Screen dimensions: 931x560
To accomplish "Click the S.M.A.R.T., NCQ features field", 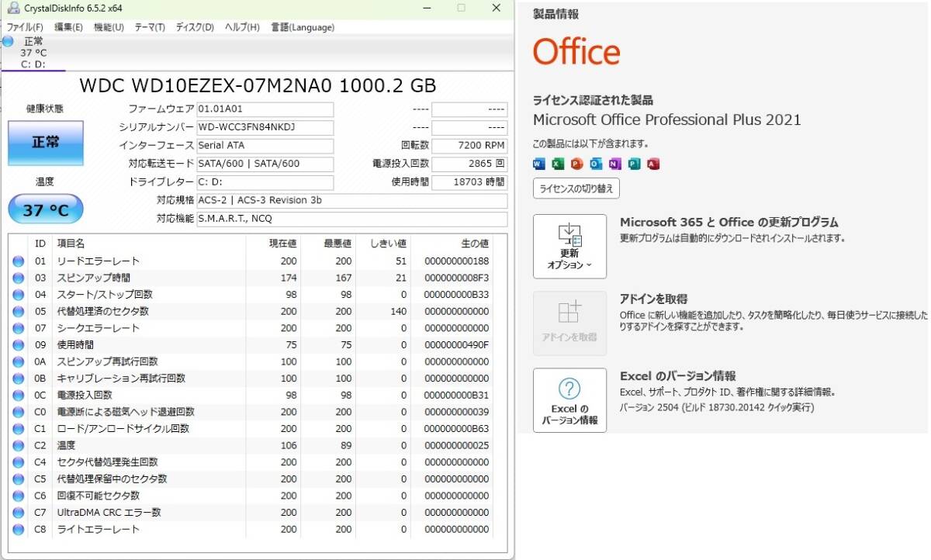I will [x=351, y=219].
